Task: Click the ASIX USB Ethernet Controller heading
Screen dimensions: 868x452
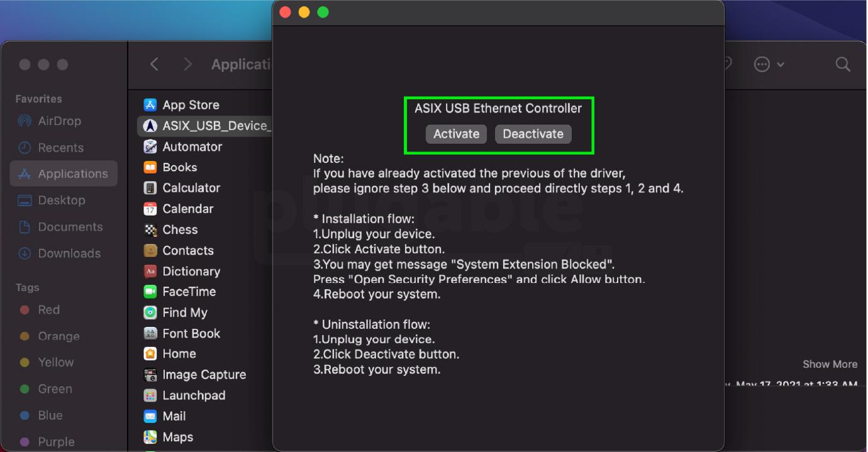Action: click(498, 108)
